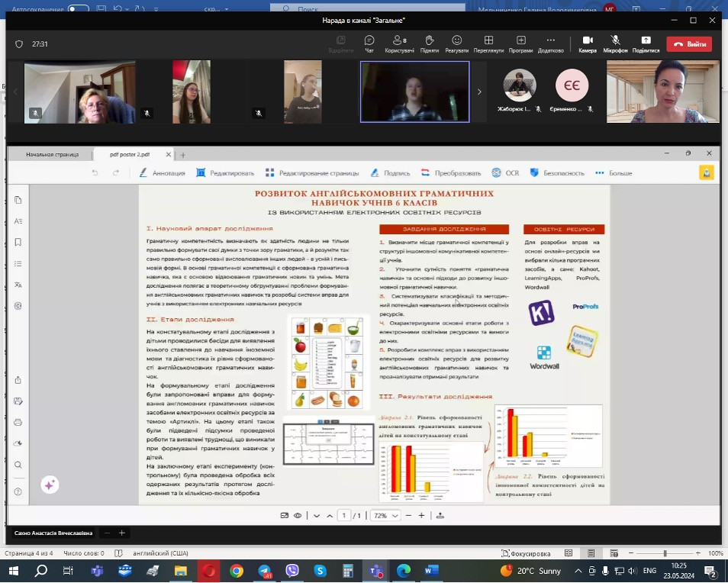Image resolution: width=728 pixels, height=583 pixels.
Task: Click the purple AI assistant sparkle icon
Action: pyautogui.click(x=50, y=485)
